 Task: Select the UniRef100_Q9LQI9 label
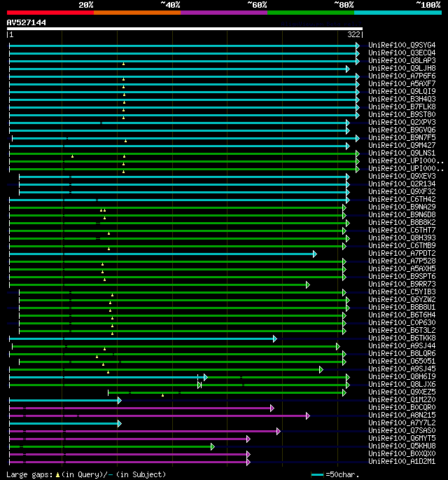[x=402, y=91]
